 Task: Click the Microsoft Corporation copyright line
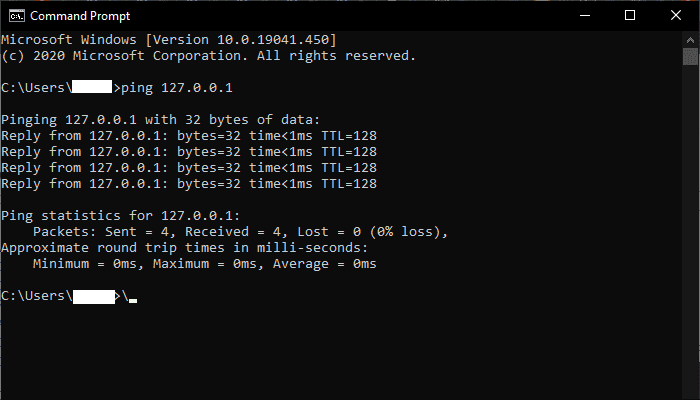click(208, 56)
